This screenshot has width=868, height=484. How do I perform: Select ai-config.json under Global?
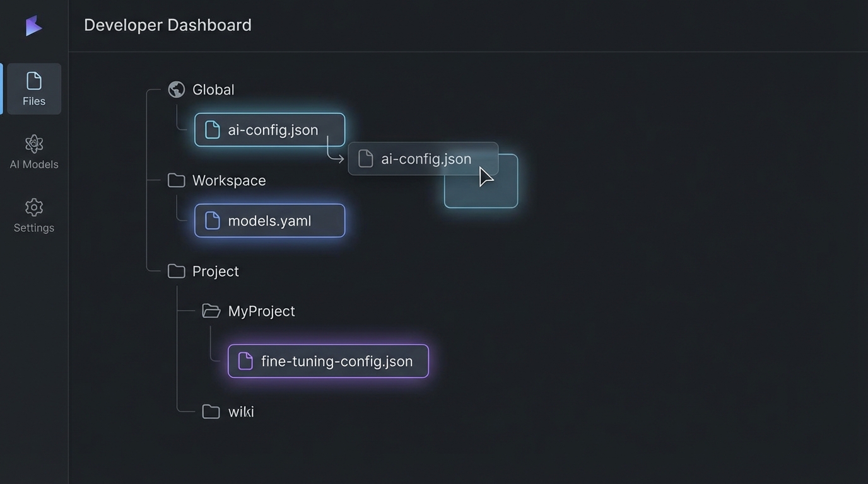tap(273, 130)
